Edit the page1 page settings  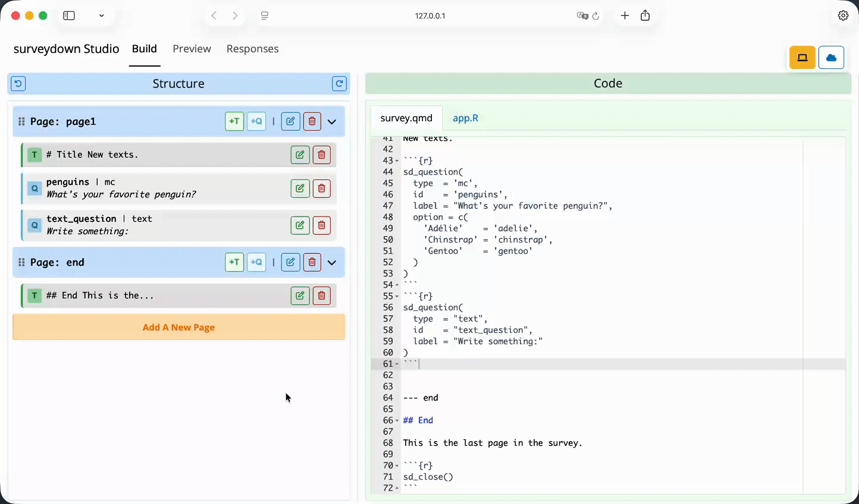(290, 121)
